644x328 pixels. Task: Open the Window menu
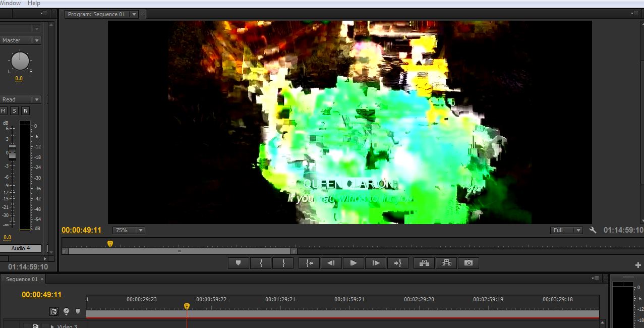10,3
